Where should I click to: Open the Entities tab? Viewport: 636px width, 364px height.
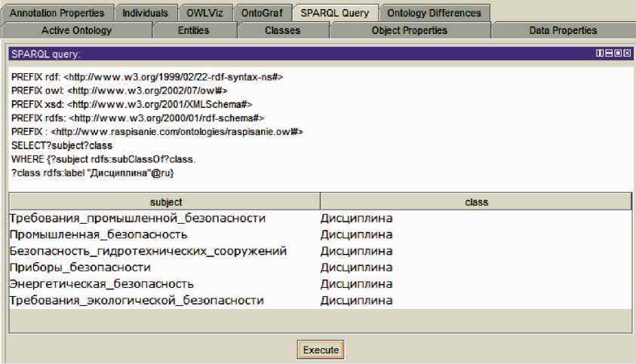click(x=194, y=30)
